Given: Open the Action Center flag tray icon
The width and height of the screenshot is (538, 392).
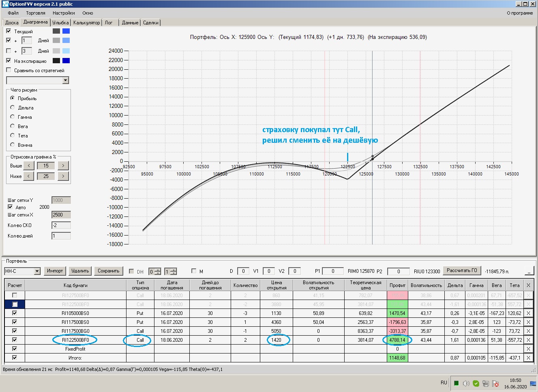Looking at the screenshot, I should (495, 383).
